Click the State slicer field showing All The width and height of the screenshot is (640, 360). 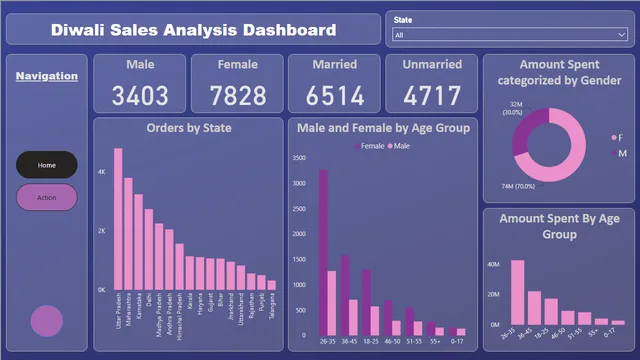coord(510,35)
